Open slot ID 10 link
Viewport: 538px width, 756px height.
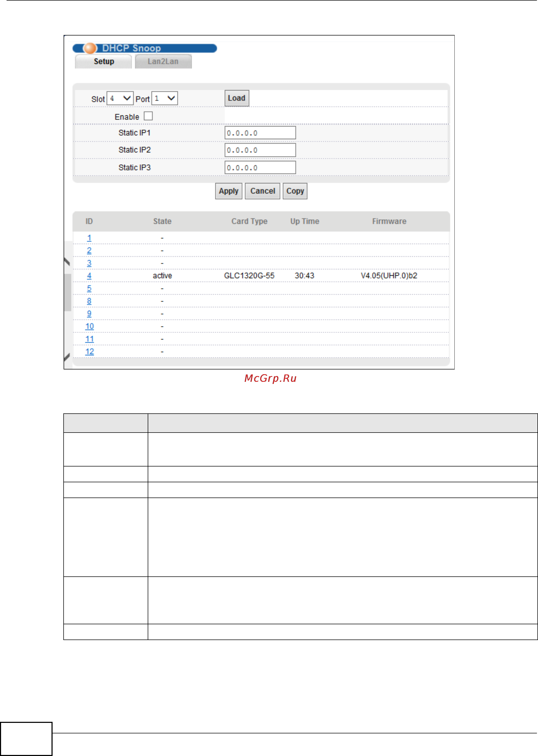click(89, 327)
